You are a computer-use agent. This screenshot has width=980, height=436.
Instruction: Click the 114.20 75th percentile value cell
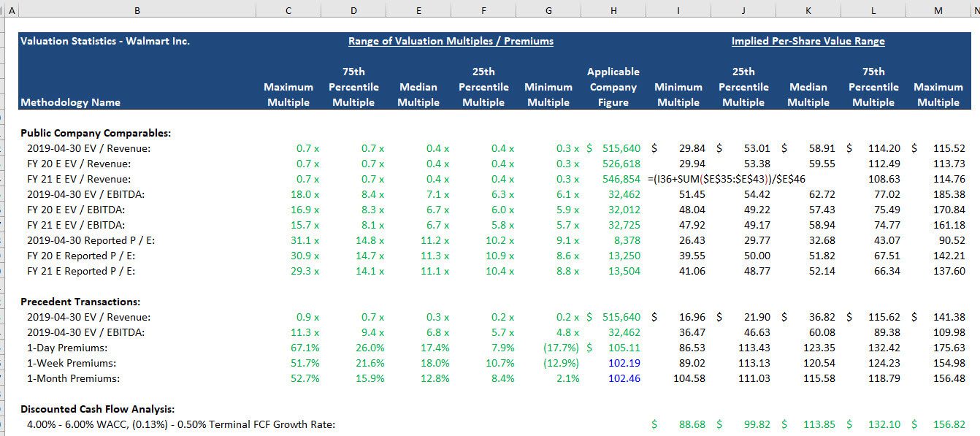point(884,148)
